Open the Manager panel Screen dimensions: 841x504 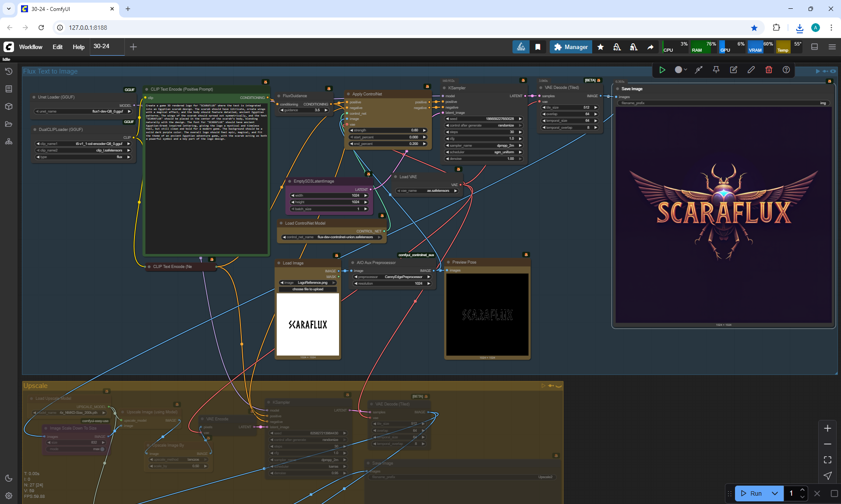[x=571, y=47]
